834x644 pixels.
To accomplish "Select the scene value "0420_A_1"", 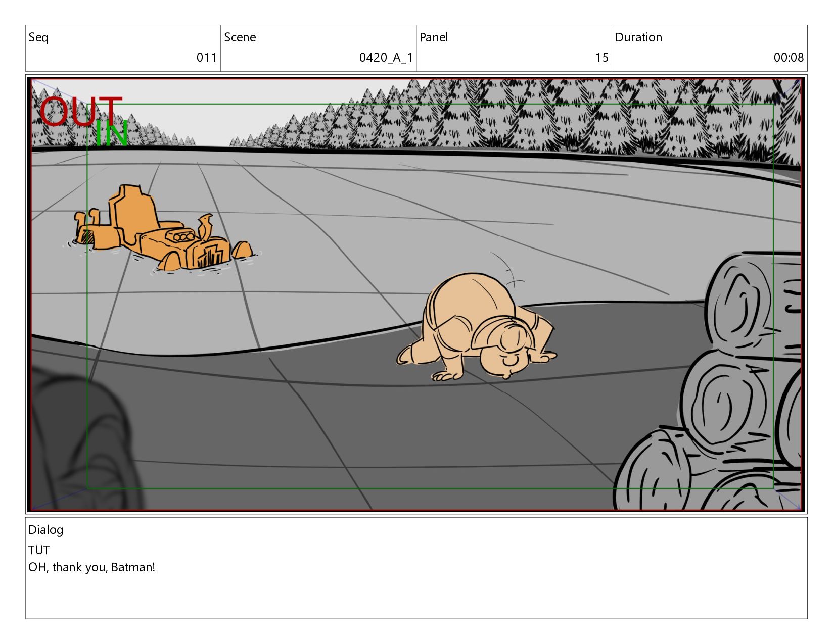I will [x=386, y=58].
